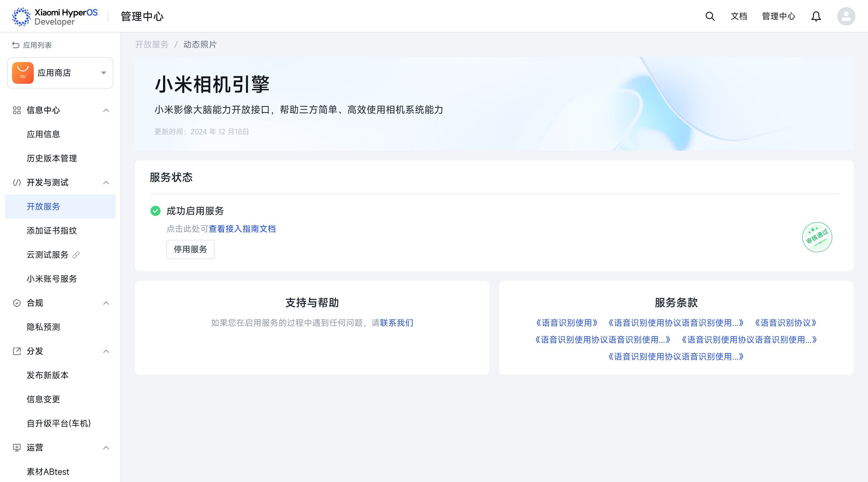
Task: Go to 开放服务 in the breadcrumb
Action: coord(152,45)
